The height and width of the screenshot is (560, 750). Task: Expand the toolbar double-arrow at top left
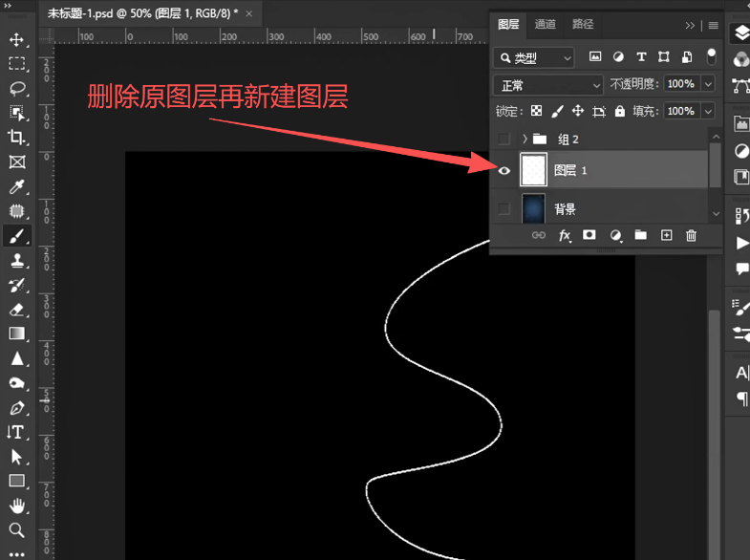[8, 6]
